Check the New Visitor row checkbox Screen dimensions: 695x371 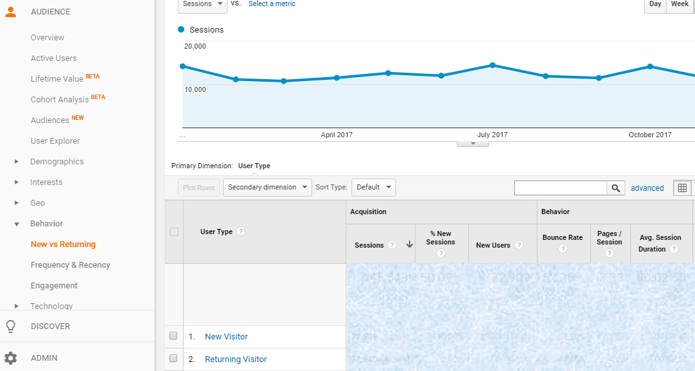[x=173, y=336]
